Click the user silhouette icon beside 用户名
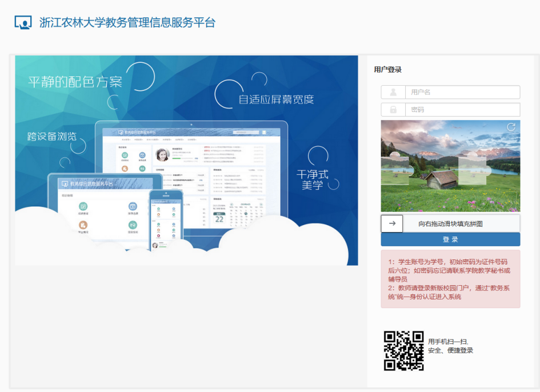The image size is (540, 392). (x=393, y=92)
